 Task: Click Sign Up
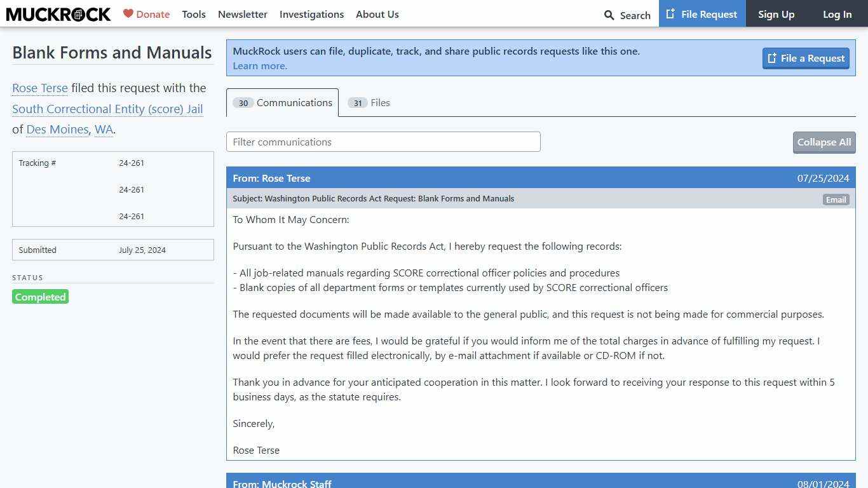coord(776,14)
